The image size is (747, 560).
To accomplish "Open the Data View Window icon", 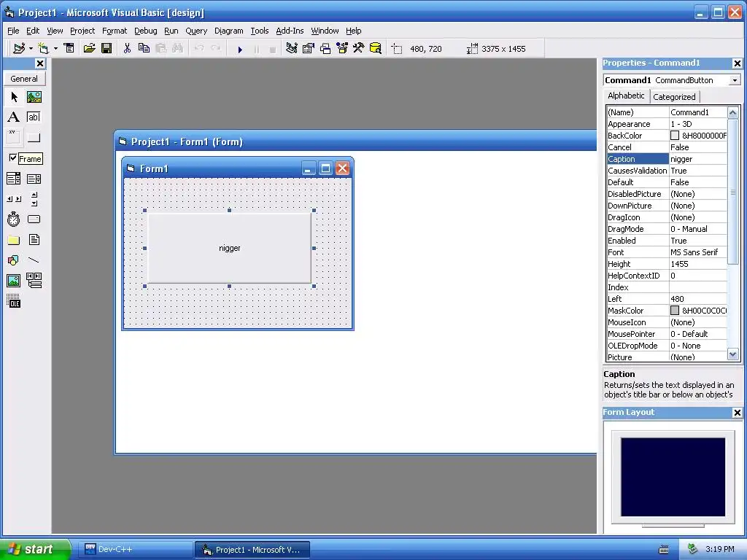I will click(x=376, y=49).
